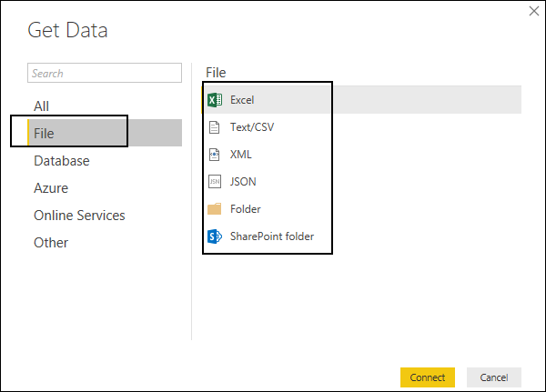Switch to the File category
The image size is (546, 392).
(44, 134)
